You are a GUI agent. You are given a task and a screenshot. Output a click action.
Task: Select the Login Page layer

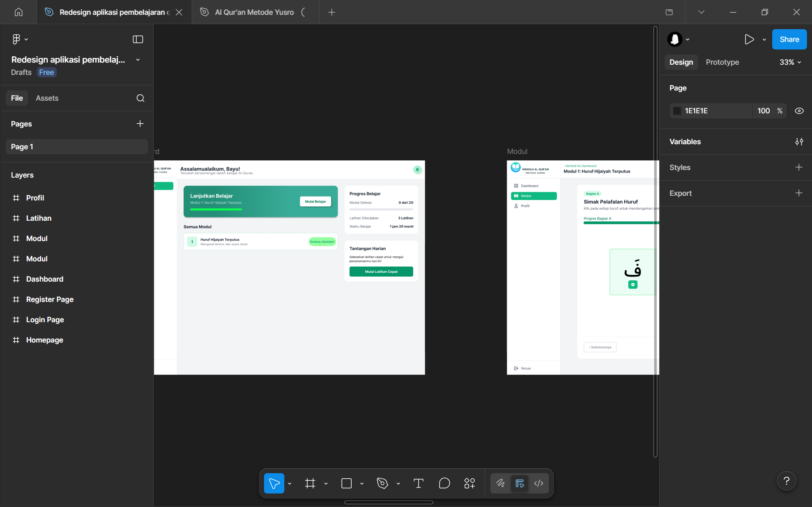click(45, 320)
